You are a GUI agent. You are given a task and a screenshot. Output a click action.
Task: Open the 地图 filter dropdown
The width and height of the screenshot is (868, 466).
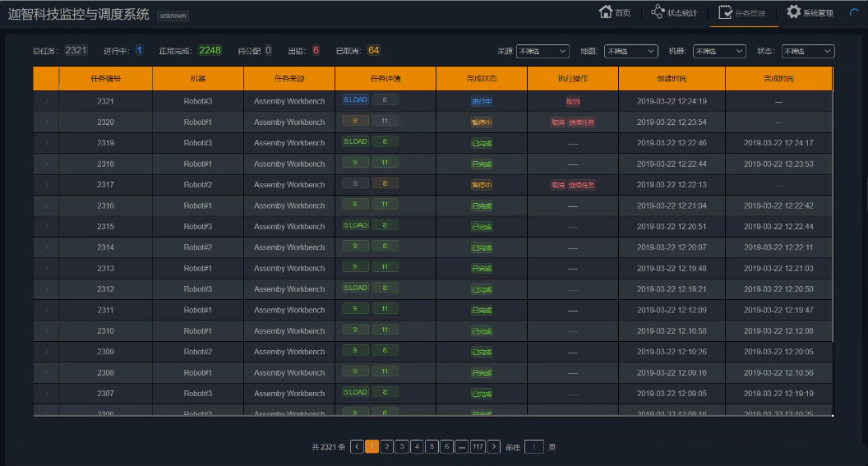coord(630,51)
